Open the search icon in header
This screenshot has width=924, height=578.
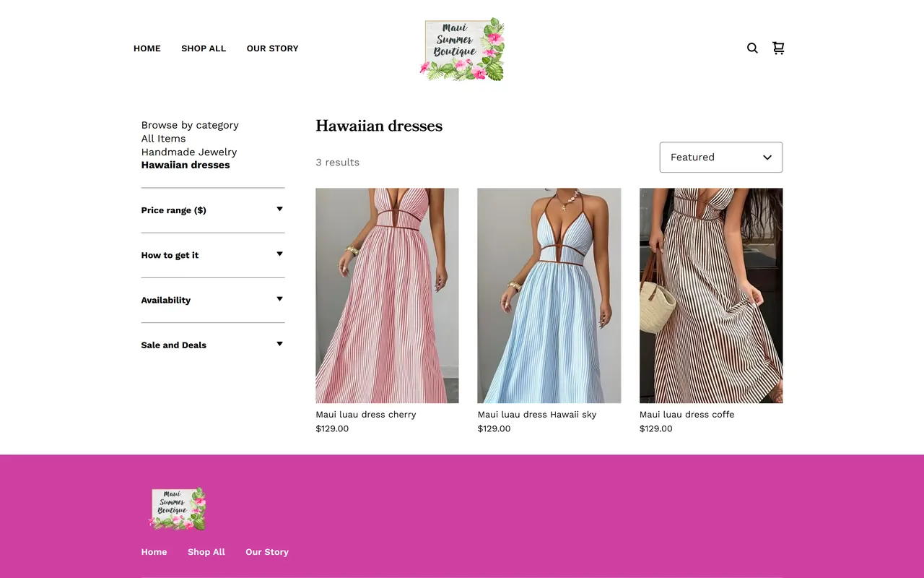pos(752,48)
